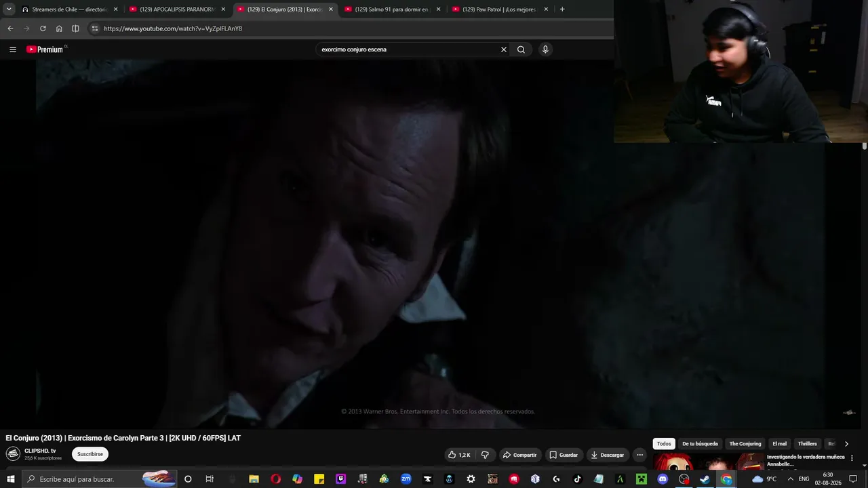Select the Thrillers filter chip

tap(808, 444)
